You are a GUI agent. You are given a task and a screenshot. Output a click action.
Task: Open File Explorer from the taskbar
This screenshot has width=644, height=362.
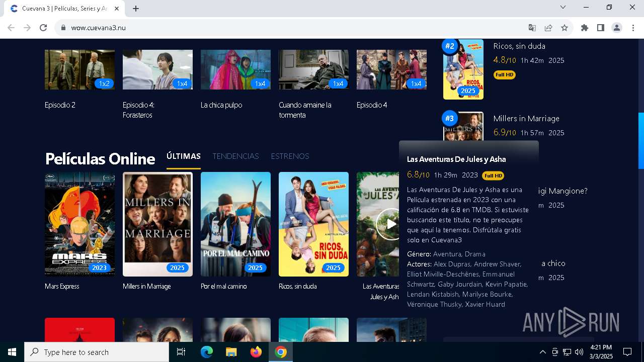[x=231, y=352]
